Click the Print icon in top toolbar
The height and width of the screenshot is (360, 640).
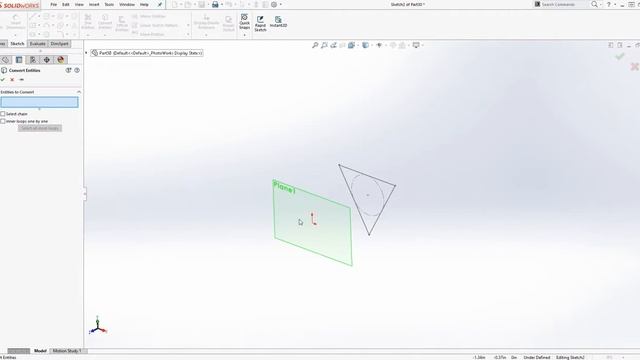215,4
